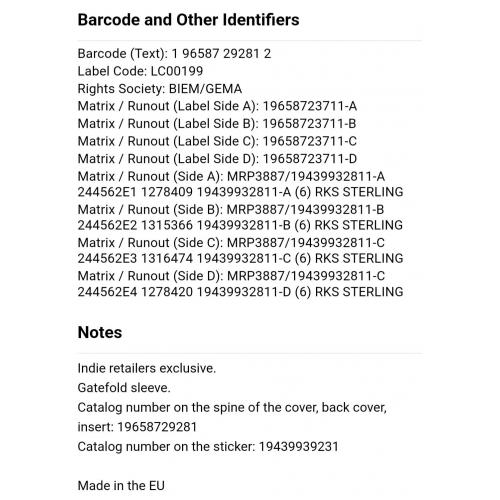This screenshot has height=500, width=500.
Task: Click the Gatefold sleeve note
Action: coord(124,388)
